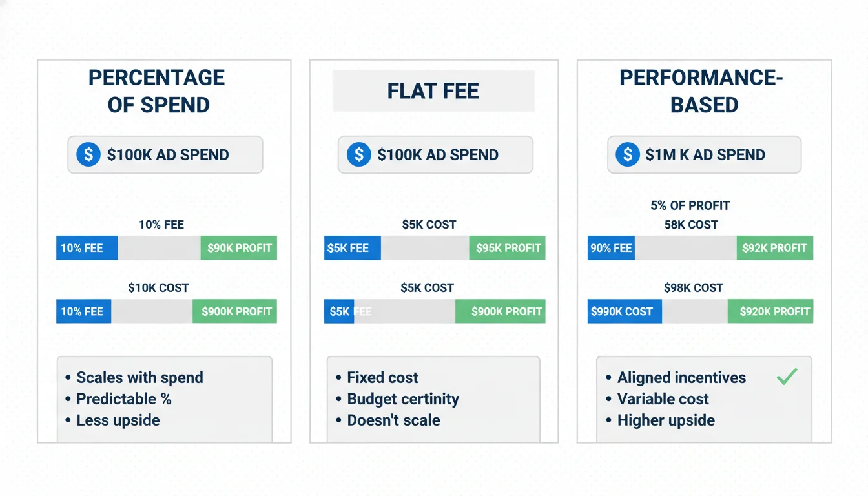
Task: Click the green $92K PROFIT bar segment
Action: pyautogui.click(x=775, y=248)
